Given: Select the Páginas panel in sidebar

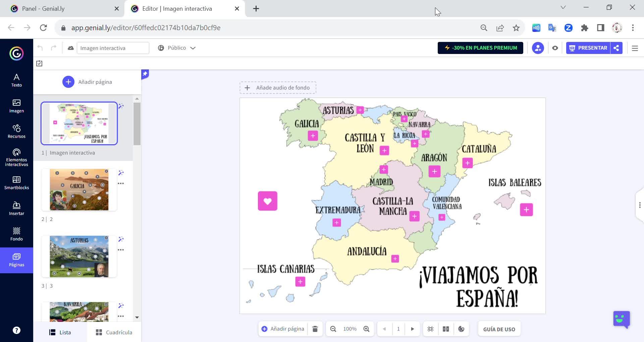Looking at the screenshot, I should (16, 260).
